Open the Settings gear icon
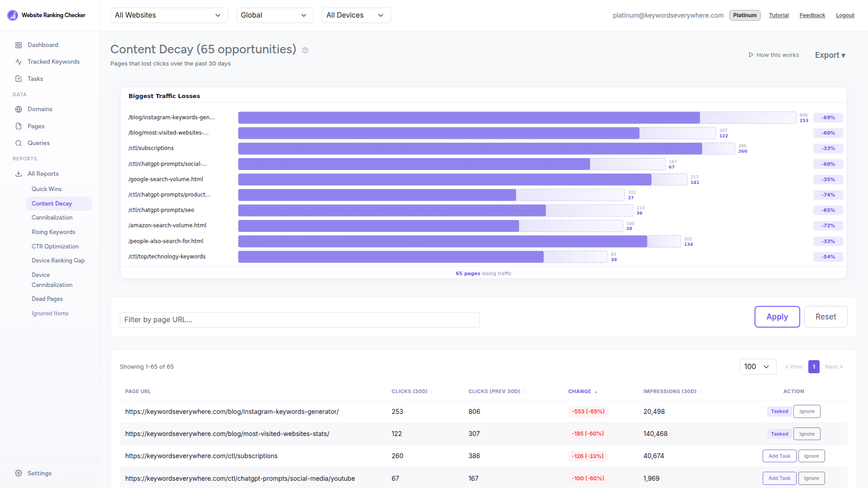 (x=19, y=473)
